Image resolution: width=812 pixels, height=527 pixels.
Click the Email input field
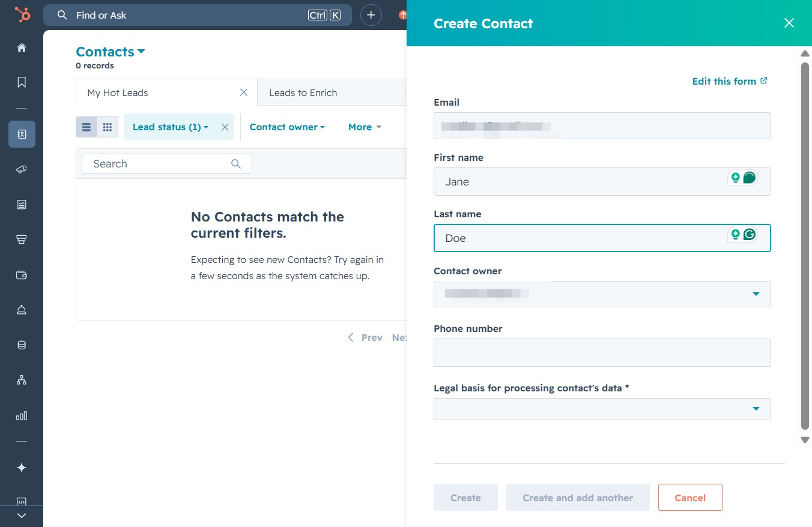pyautogui.click(x=602, y=125)
